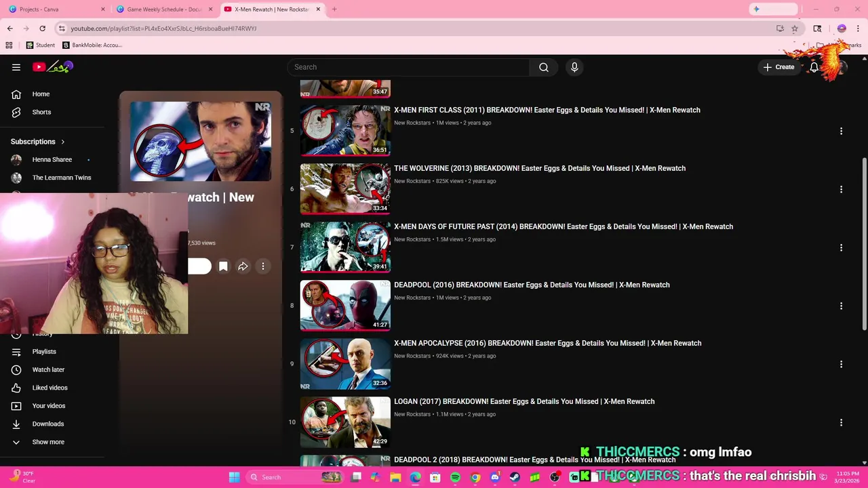The width and height of the screenshot is (868, 488).
Task: Click the Windows taskbar search box
Action: pos(294,477)
